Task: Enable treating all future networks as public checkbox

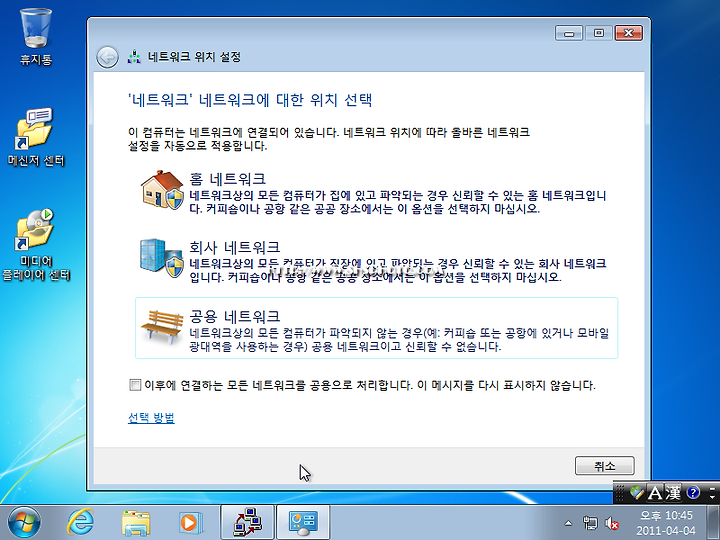Action: click(135, 385)
